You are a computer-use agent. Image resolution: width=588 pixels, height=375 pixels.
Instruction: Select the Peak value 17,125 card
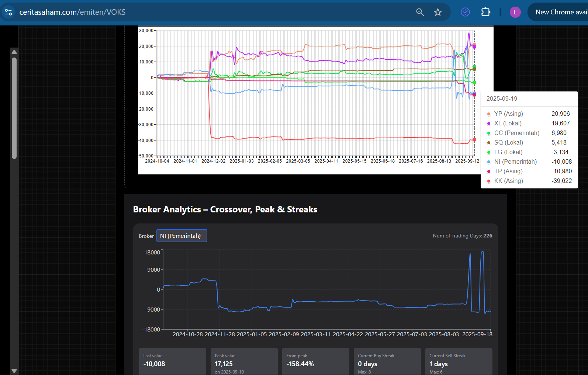click(244, 361)
